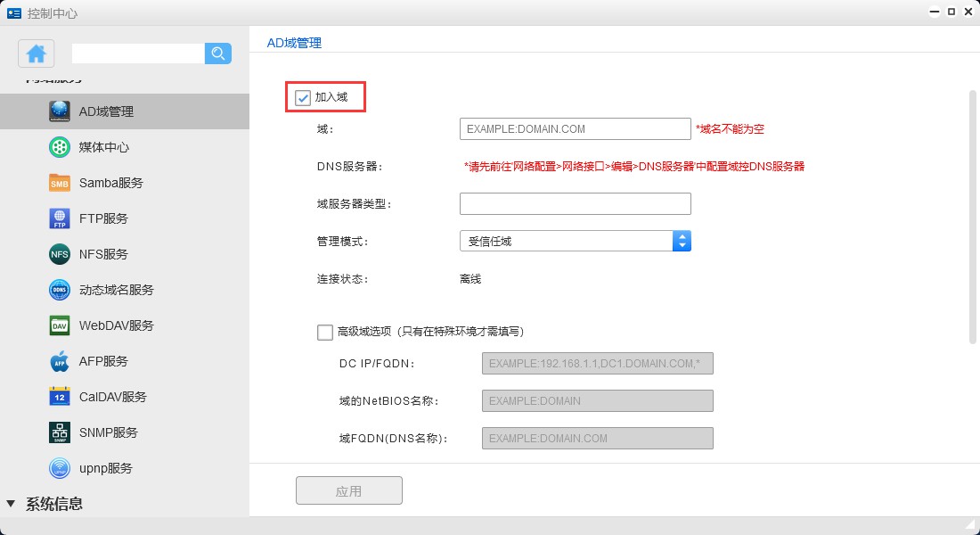Enable the 高级域选项 checkbox
The image size is (980, 535).
(325, 332)
